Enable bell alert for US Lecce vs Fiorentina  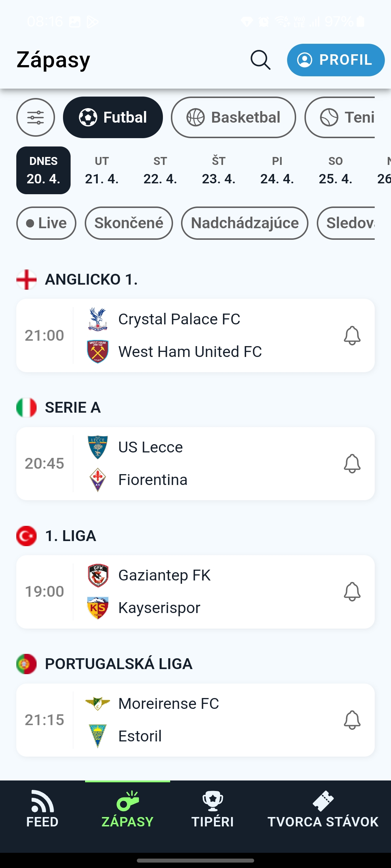click(x=352, y=464)
